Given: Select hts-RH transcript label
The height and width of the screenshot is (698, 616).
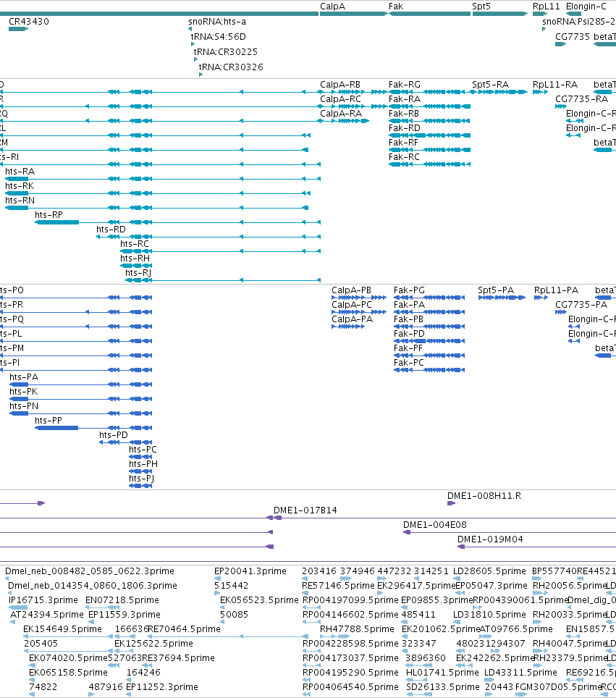Looking at the screenshot, I should [135, 258].
